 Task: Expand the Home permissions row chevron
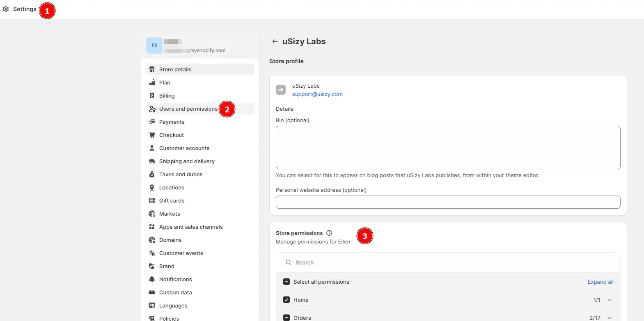click(610, 300)
